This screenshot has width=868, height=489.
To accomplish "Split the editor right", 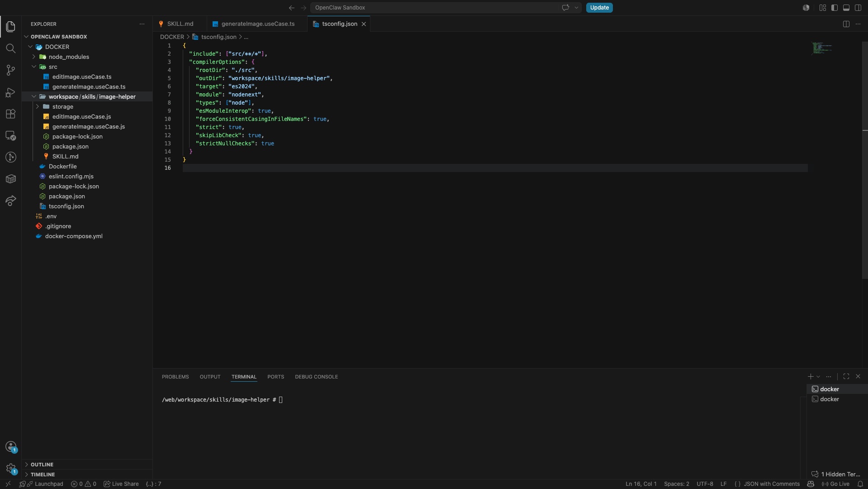I will pyautogui.click(x=846, y=24).
